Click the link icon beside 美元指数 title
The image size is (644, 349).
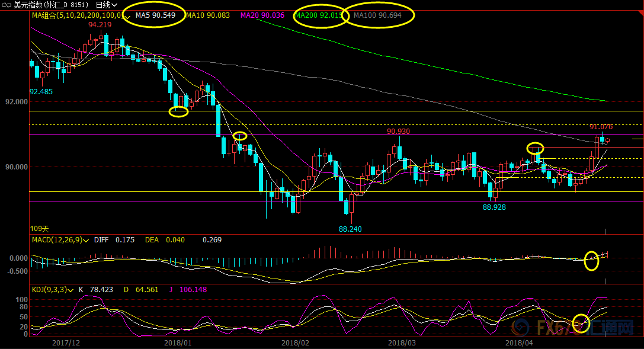[7, 5]
